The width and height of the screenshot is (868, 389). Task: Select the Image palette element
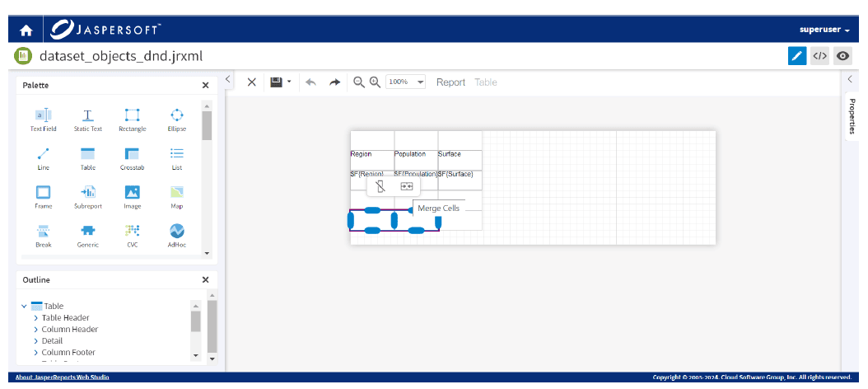133,197
